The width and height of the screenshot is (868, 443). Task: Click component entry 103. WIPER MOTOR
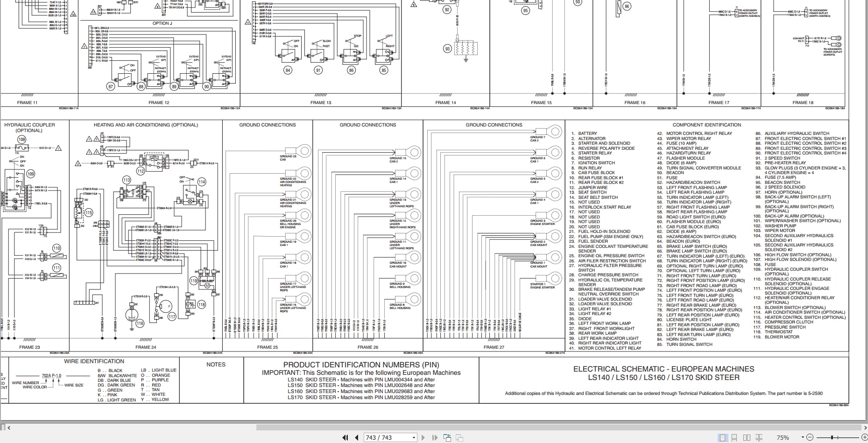coord(774,231)
